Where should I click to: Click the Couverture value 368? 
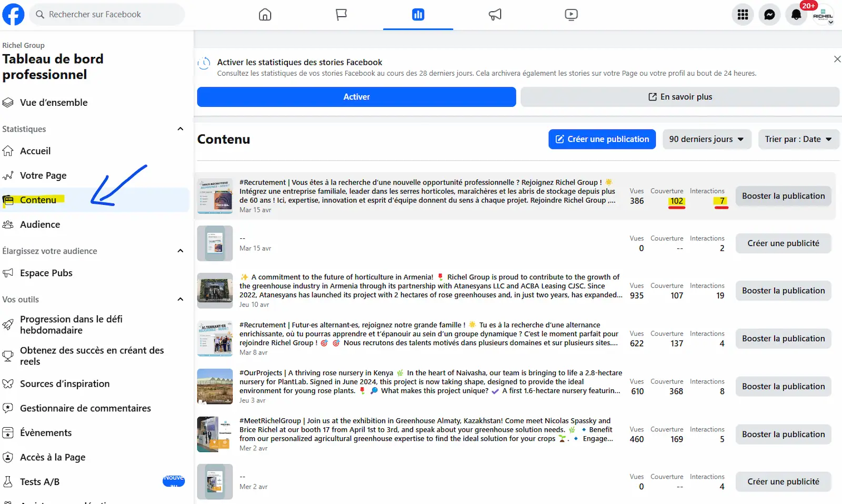coord(676,391)
